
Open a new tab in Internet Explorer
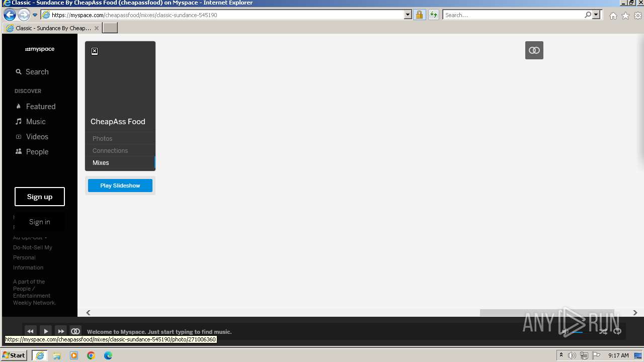110,28
